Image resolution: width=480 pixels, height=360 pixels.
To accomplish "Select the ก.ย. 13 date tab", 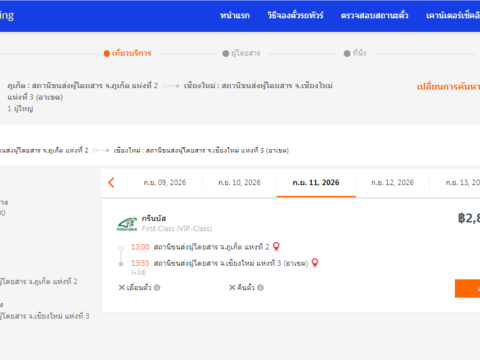I will click(463, 183).
